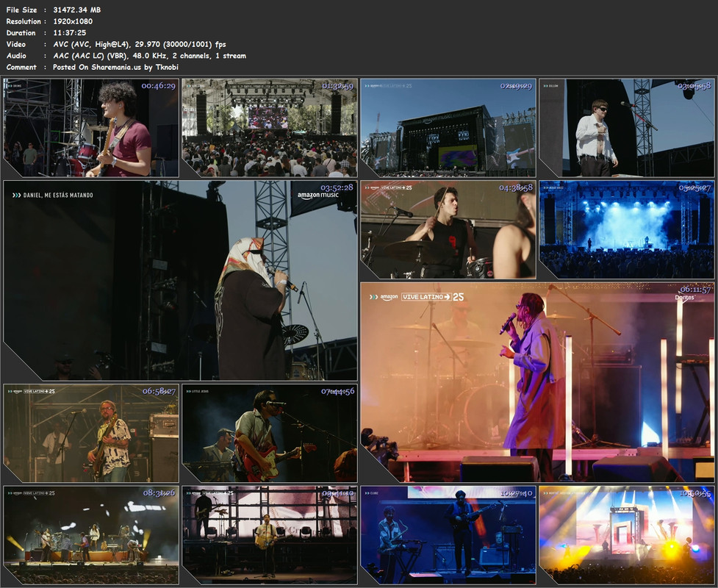Image resolution: width=718 pixels, height=588 pixels.
Task: Click the 03:52:28 timestamp on large thumbnail
Action: tap(337, 187)
